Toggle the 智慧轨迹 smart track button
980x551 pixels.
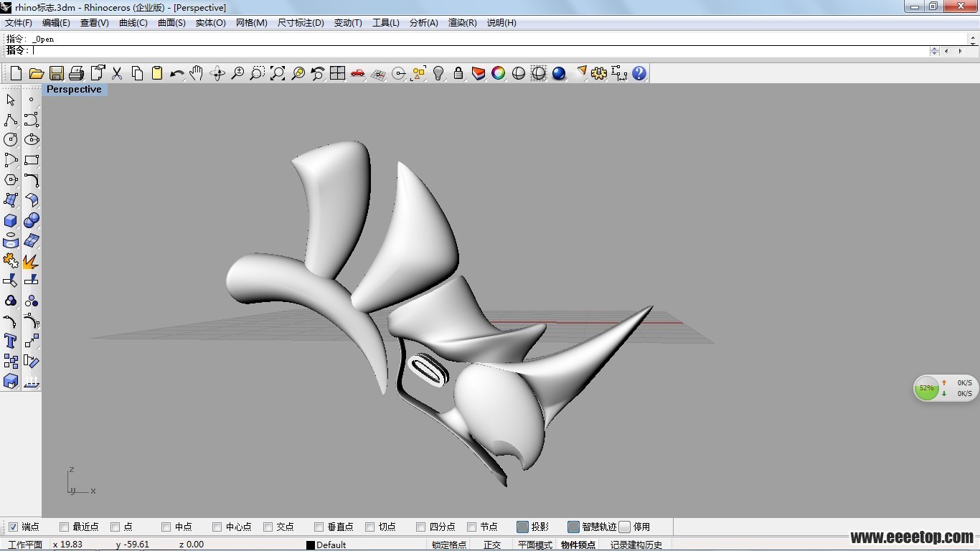tap(573, 527)
